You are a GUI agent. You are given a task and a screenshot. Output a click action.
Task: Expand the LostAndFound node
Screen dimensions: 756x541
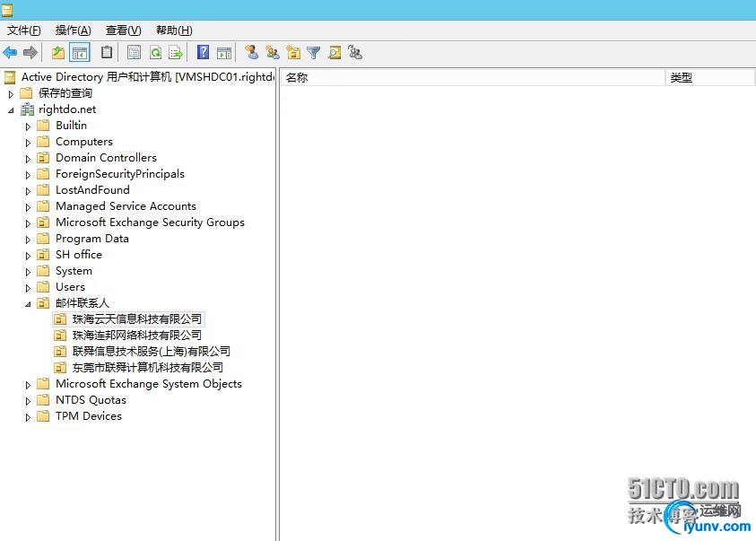pyautogui.click(x=28, y=191)
